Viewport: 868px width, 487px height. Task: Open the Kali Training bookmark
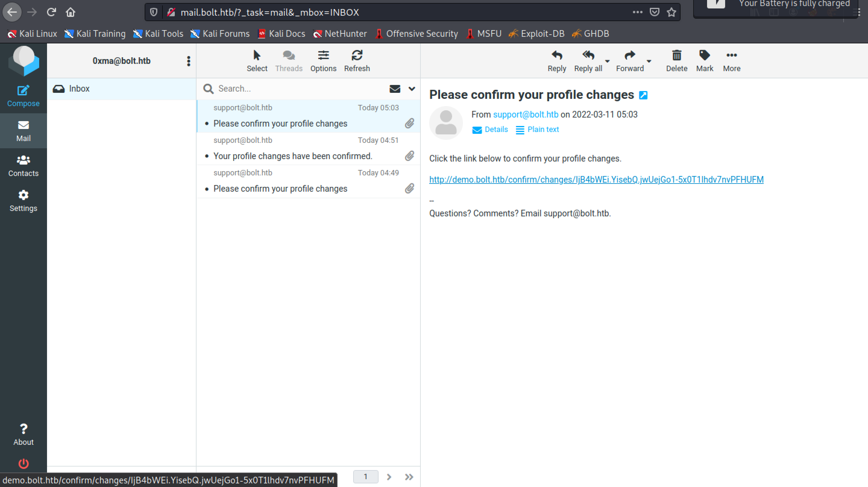(95, 34)
